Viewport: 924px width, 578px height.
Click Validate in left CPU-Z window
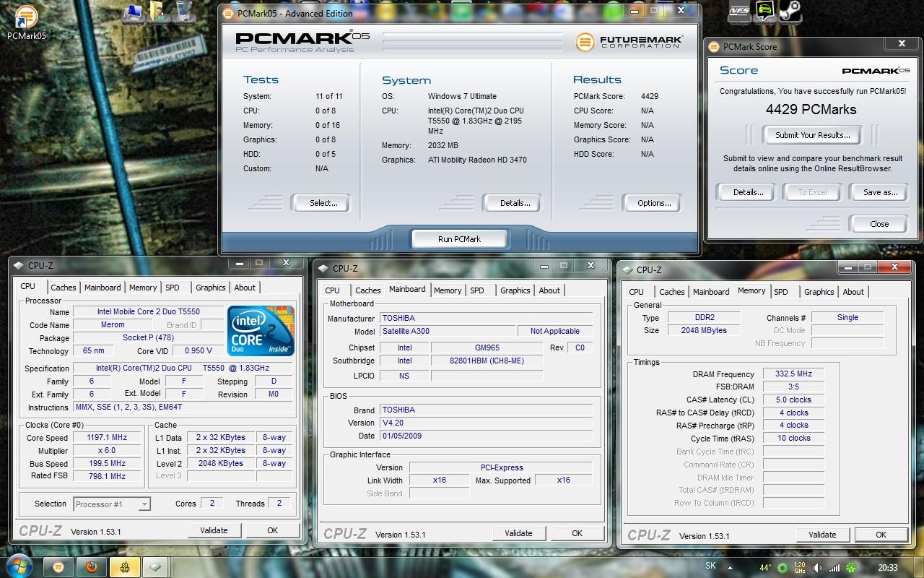coord(214,530)
